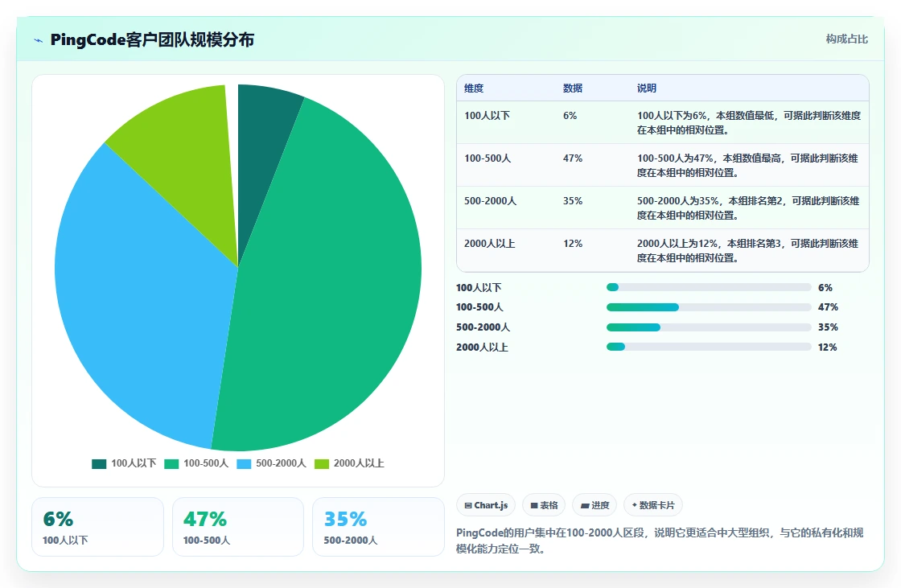Viewport: 901px width, 588px height.
Task: Toggle the 100人以下 legend color box
Action: [x=99, y=464]
